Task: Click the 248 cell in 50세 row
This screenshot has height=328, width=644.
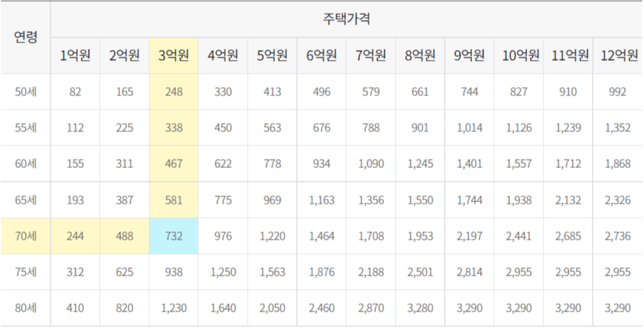Action: [x=173, y=92]
